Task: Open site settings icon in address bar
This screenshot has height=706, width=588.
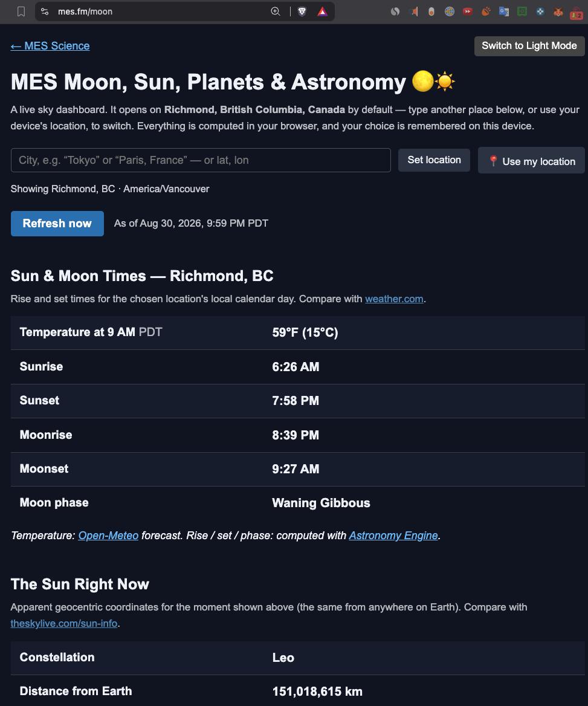Action: pos(45,11)
